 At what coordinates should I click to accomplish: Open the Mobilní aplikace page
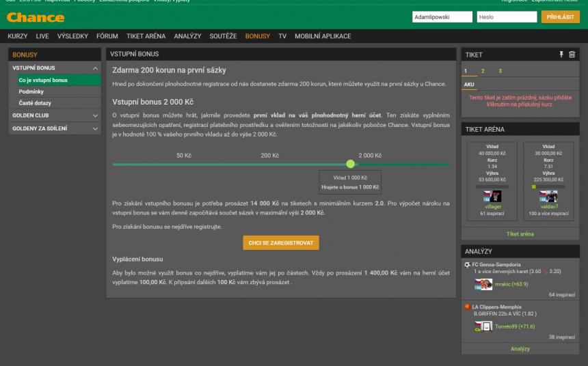pos(323,36)
